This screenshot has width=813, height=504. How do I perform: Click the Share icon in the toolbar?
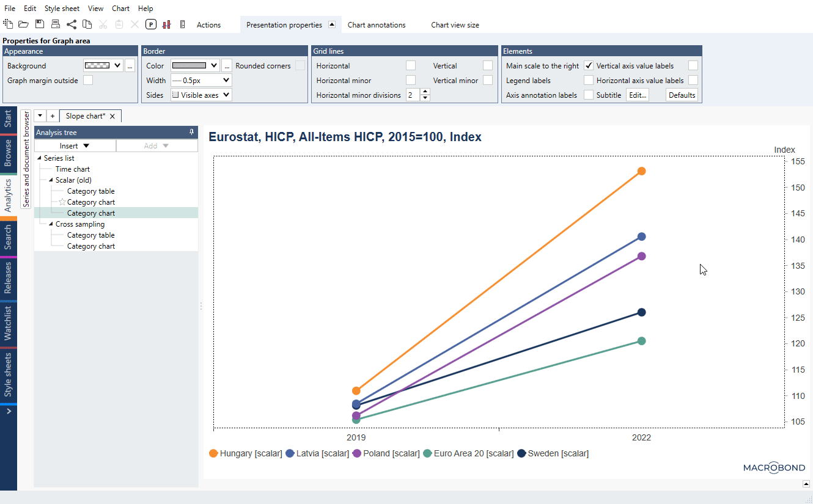pos(72,24)
